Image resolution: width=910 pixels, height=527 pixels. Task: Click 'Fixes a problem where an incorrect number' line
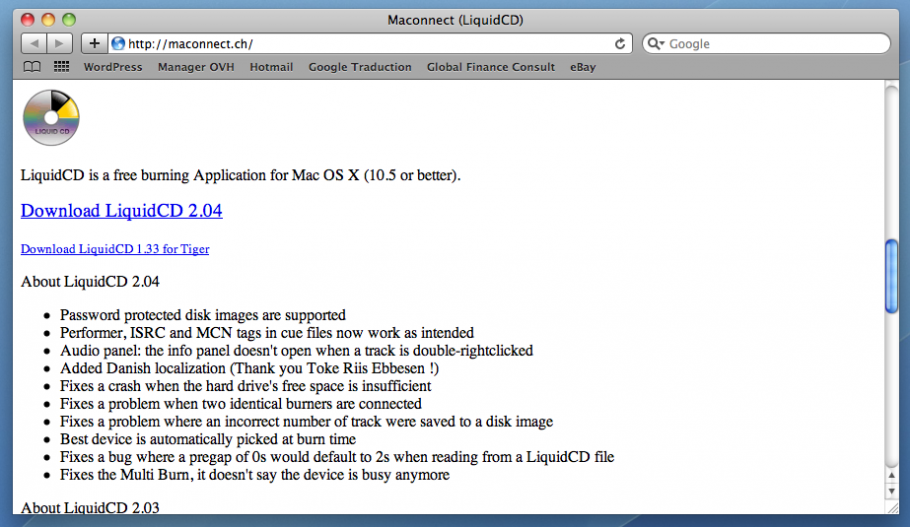(x=306, y=421)
